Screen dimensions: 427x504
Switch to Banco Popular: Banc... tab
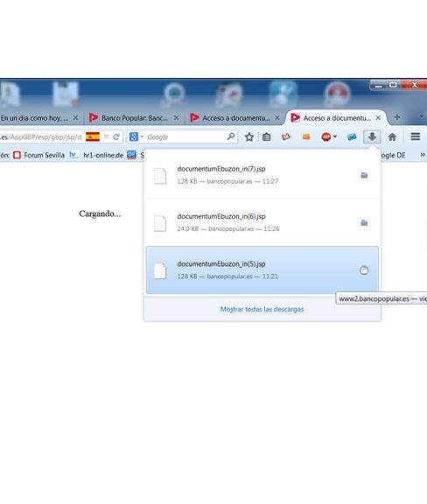click(135, 118)
